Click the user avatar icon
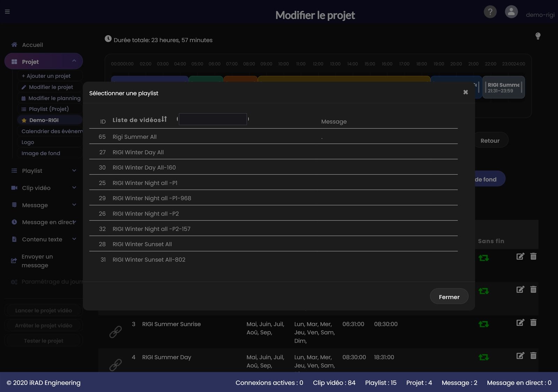Screen dimensions: 558x392 511,12
